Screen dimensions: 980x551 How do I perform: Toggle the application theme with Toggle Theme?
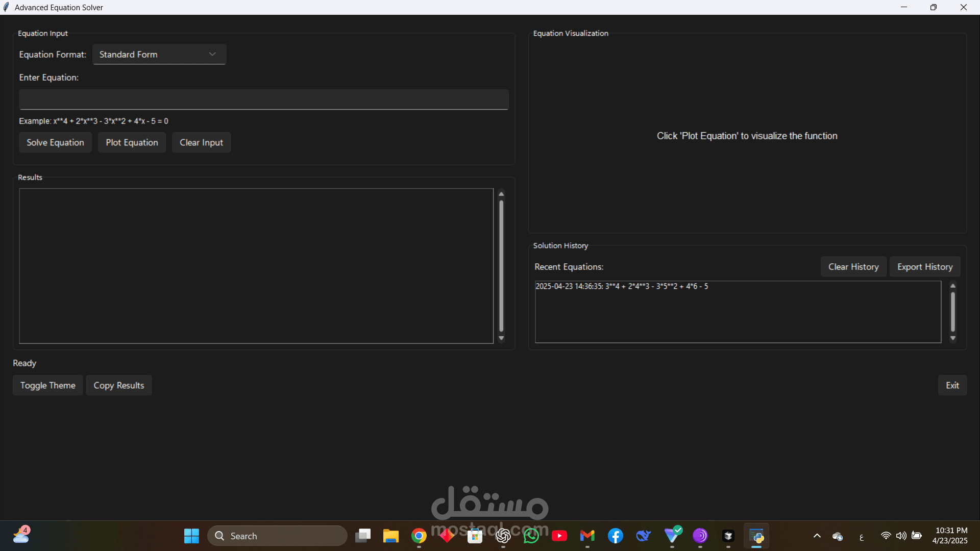[x=47, y=385]
